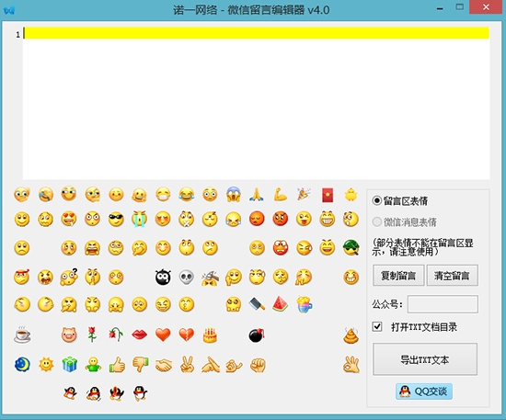Insert the screaming blue face emoji
Screen dimensions: 506x420
(x=234, y=195)
